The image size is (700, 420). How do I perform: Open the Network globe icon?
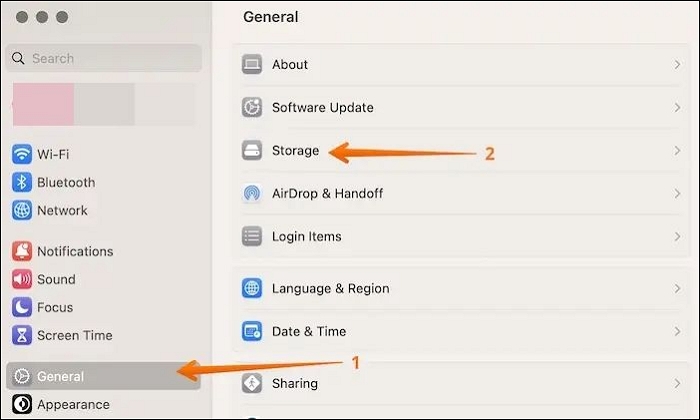(x=22, y=211)
